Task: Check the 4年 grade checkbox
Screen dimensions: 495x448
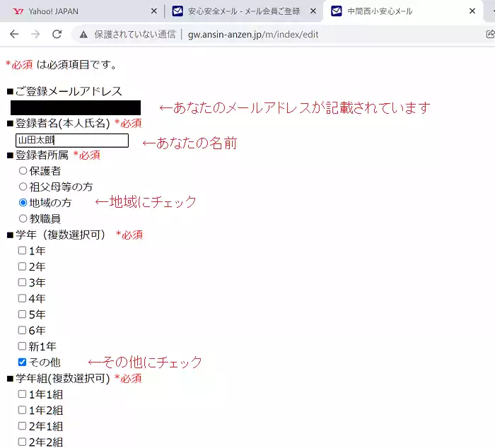Action: (x=22, y=298)
